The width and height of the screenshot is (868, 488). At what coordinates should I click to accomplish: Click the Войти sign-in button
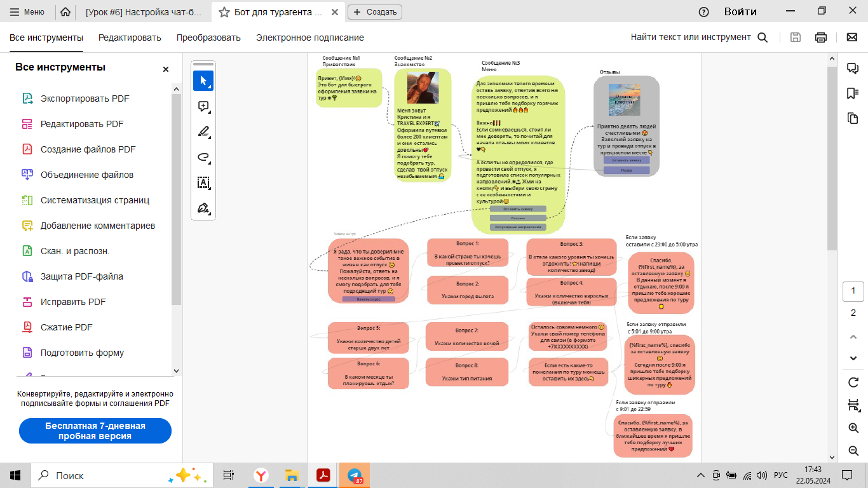point(740,11)
